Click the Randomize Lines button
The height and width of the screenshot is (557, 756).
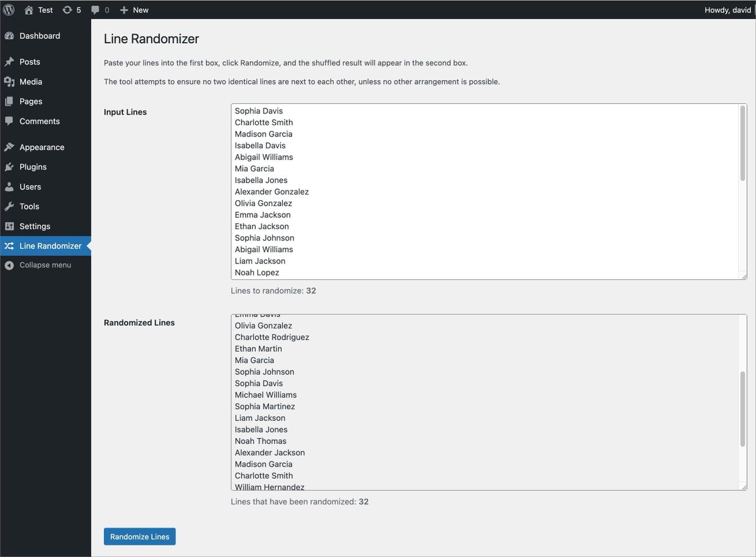tap(139, 536)
